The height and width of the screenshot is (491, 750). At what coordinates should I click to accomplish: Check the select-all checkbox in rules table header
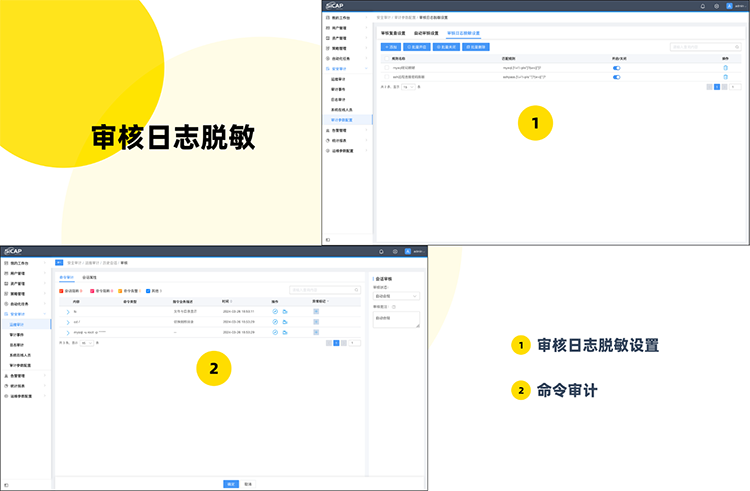pos(388,58)
